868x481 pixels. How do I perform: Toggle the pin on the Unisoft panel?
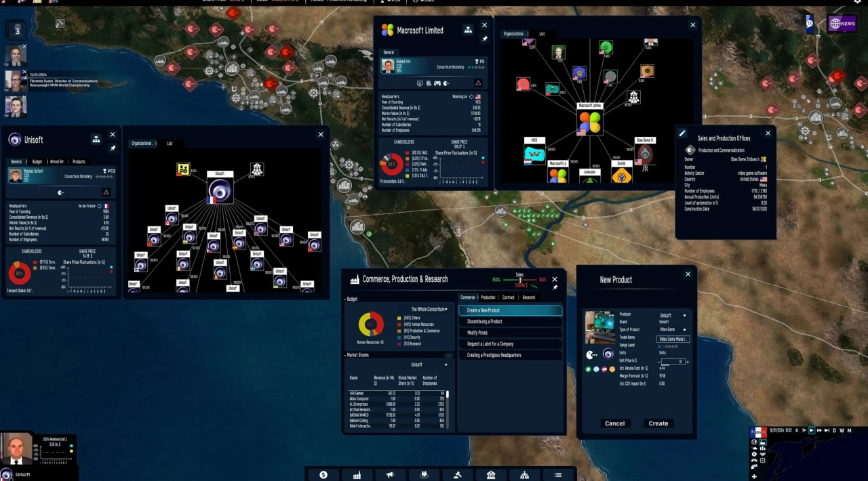[113, 148]
